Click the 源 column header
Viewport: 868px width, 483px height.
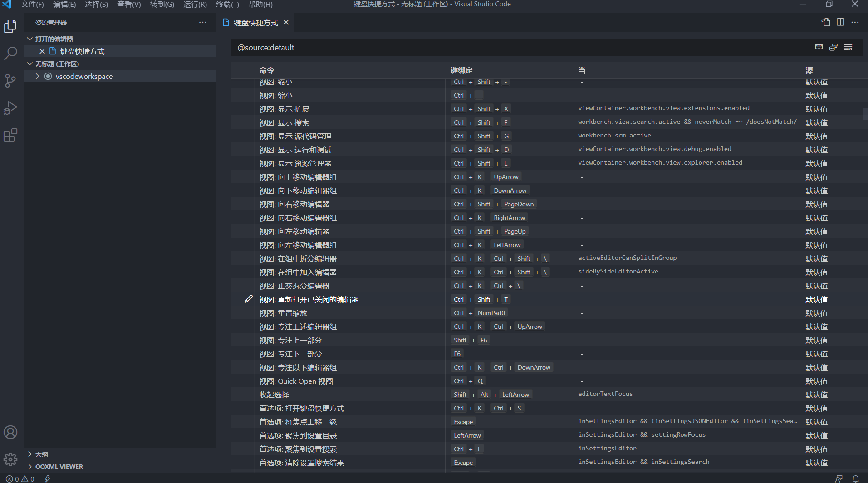point(809,70)
